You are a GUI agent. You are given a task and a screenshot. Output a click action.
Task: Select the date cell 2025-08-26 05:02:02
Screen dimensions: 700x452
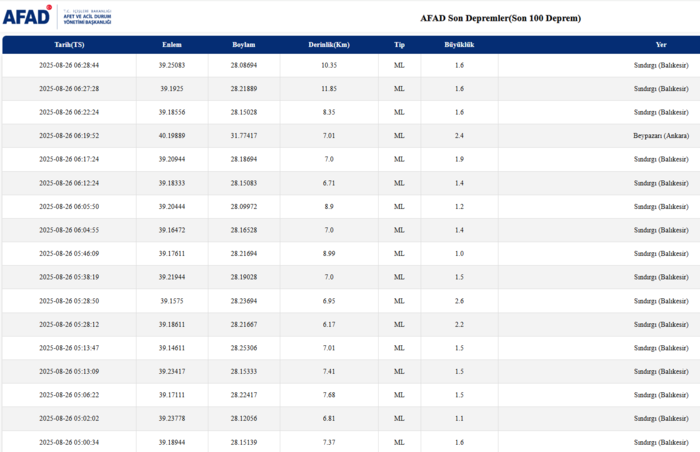[69, 419]
